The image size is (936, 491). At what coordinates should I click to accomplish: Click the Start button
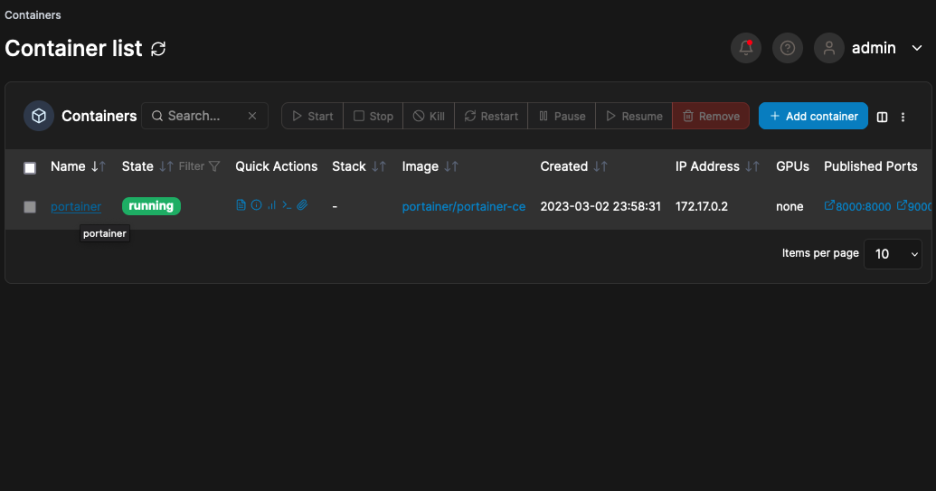312,116
